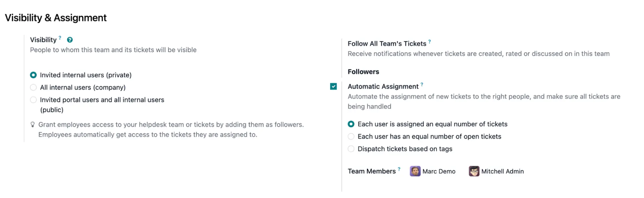Screen dimensions: 644x198
Task: Select Dispatch tickets based on tags
Action: pyautogui.click(x=351, y=149)
